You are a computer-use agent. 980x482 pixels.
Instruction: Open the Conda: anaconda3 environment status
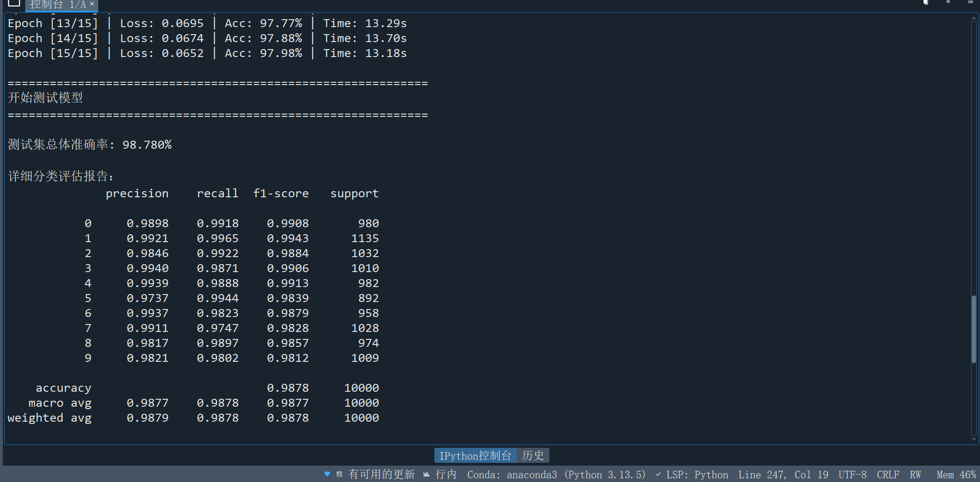click(x=556, y=475)
